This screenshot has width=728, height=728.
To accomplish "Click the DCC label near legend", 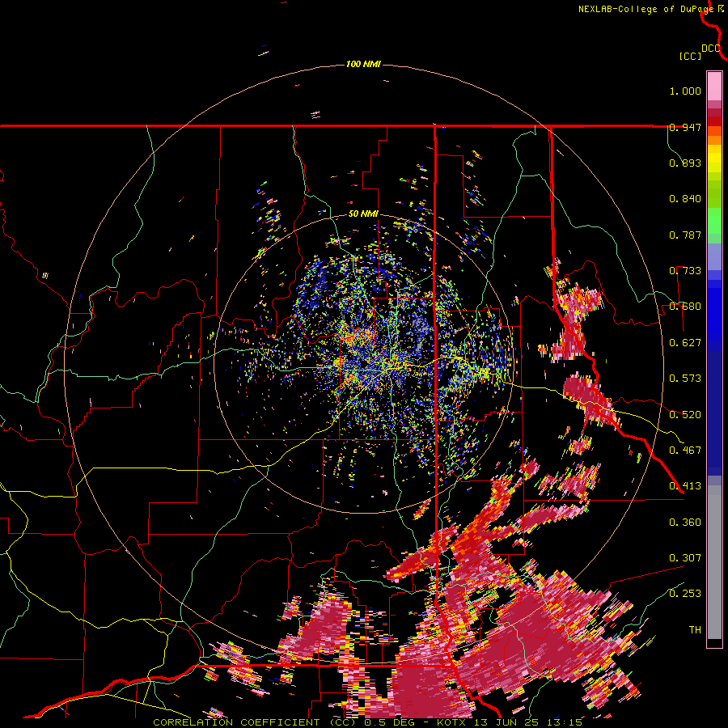I will [711, 49].
